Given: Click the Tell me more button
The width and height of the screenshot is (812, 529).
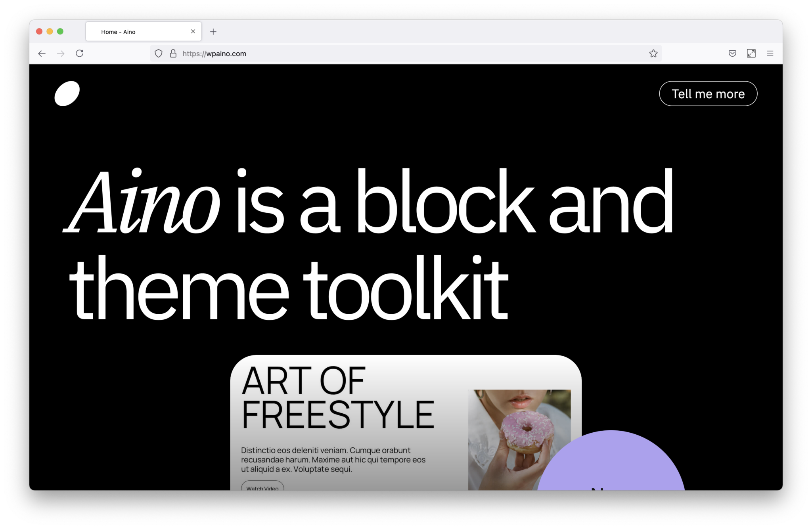Looking at the screenshot, I should 708,94.
